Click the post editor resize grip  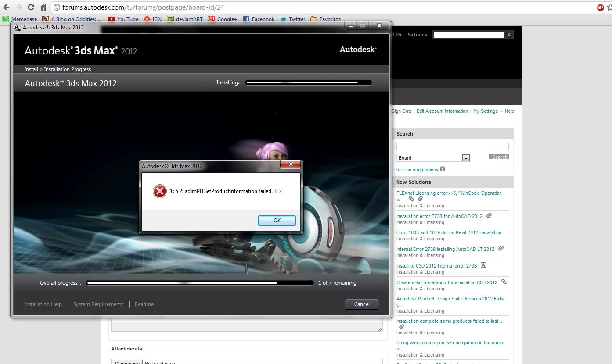tap(380, 328)
